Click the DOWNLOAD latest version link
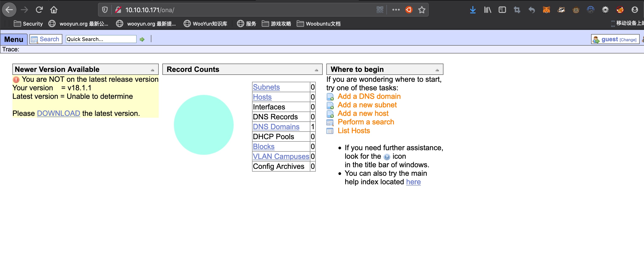The image size is (644, 258). pyautogui.click(x=58, y=114)
